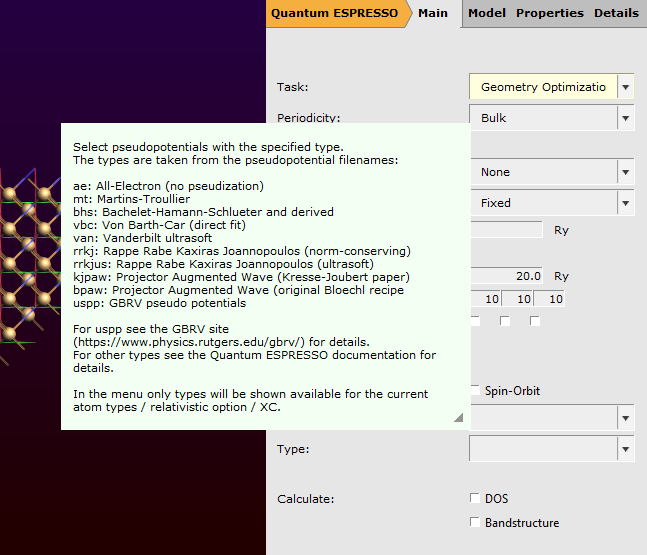Click the Task label

[x=293, y=87]
